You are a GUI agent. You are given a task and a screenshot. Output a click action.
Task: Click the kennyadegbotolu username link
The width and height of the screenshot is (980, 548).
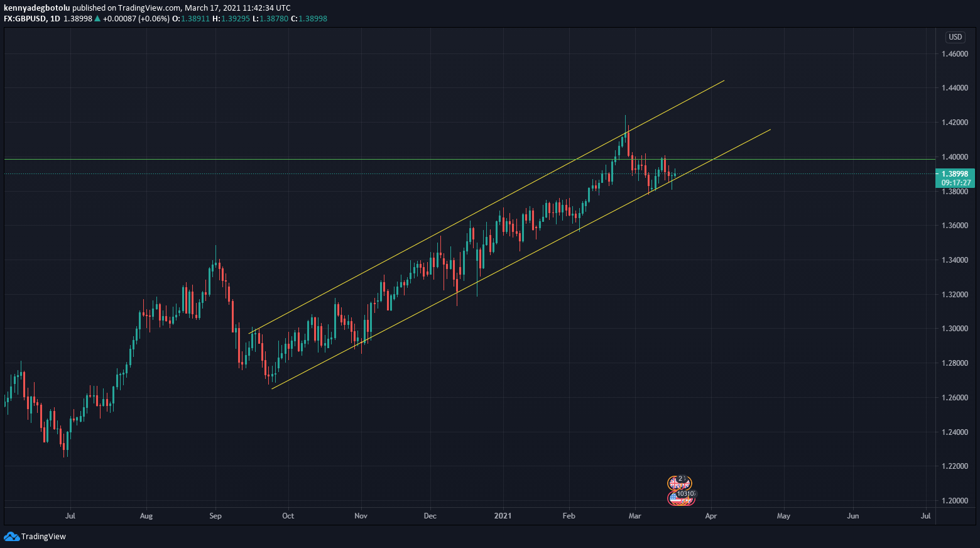pyautogui.click(x=36, y=8)
